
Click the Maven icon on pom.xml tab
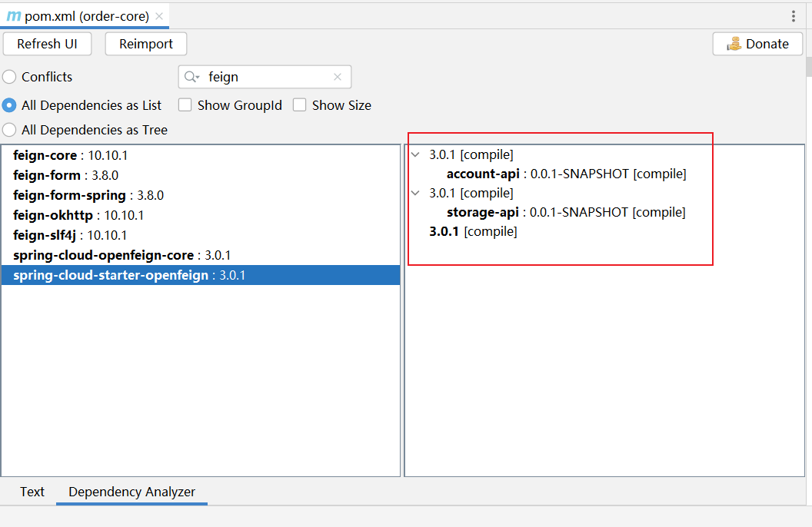pos(14,16)
